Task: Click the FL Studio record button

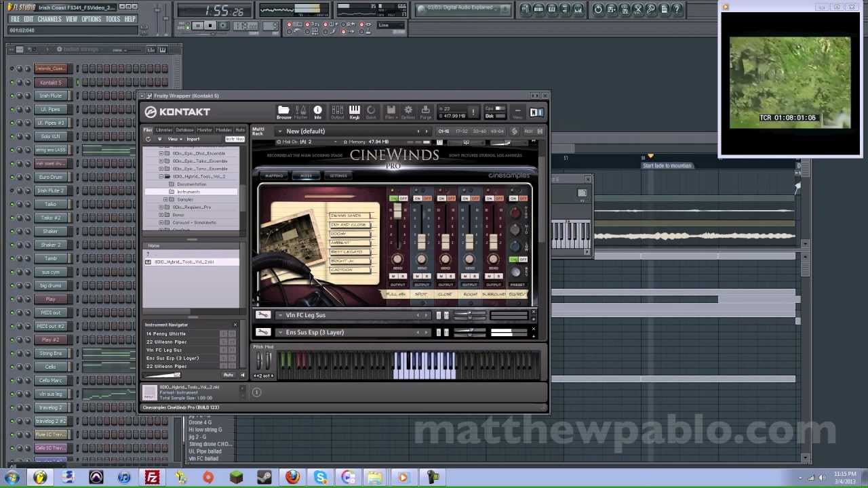Action: point(222,26)
